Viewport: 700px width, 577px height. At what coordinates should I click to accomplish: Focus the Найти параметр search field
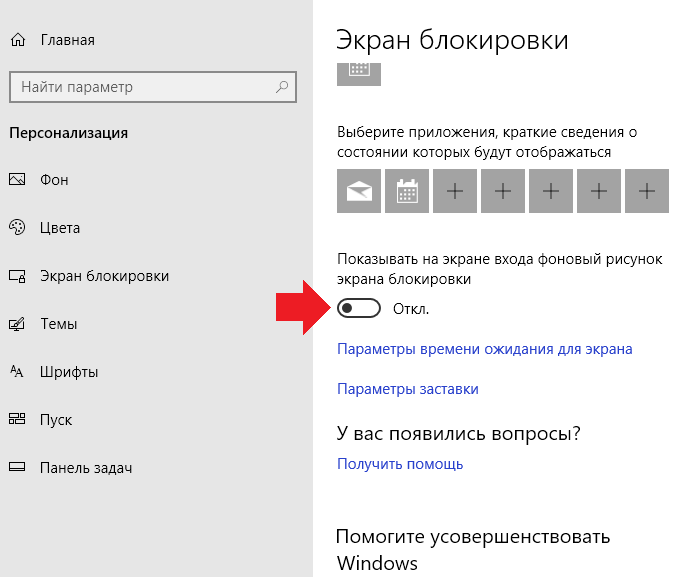tap(153, 87)
